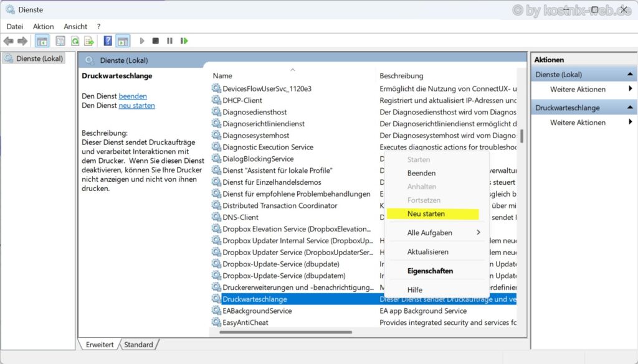This screenshot has width=638, height=364.
Task: Collapse Dienste (Lokal) actions section
Action: point(630,74)
